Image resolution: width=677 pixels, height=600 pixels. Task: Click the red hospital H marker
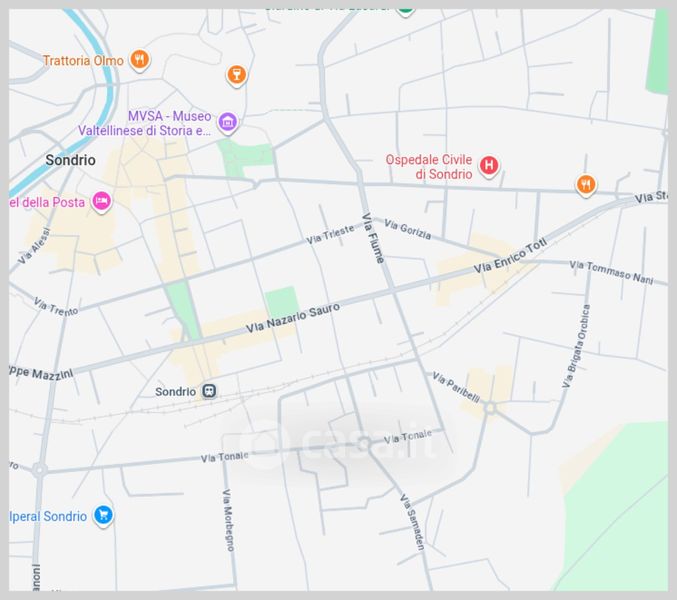(489, 166)
